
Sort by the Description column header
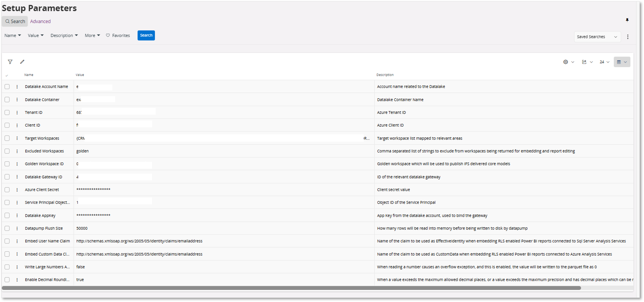[385, 75]
